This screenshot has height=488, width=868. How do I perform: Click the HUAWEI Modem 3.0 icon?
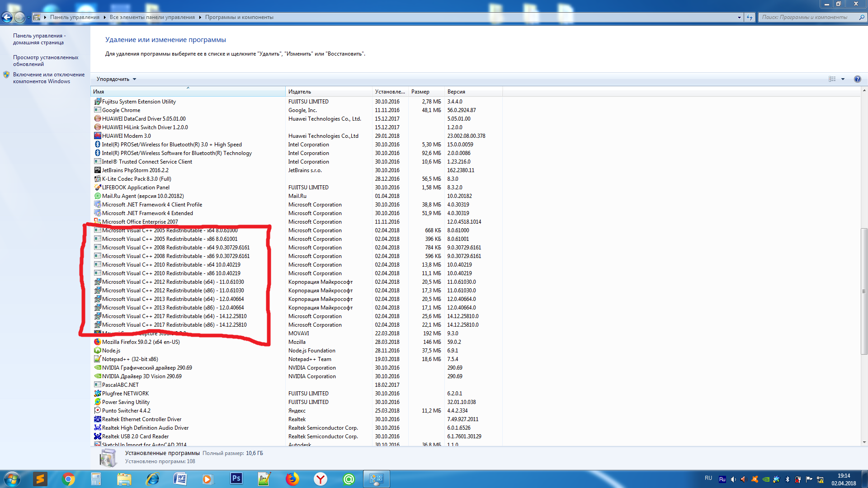97,136
